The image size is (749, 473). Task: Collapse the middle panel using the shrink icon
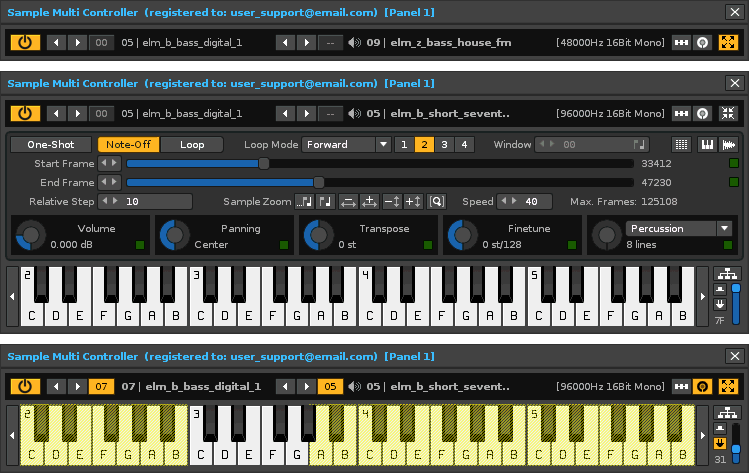[x=728, y=114]
